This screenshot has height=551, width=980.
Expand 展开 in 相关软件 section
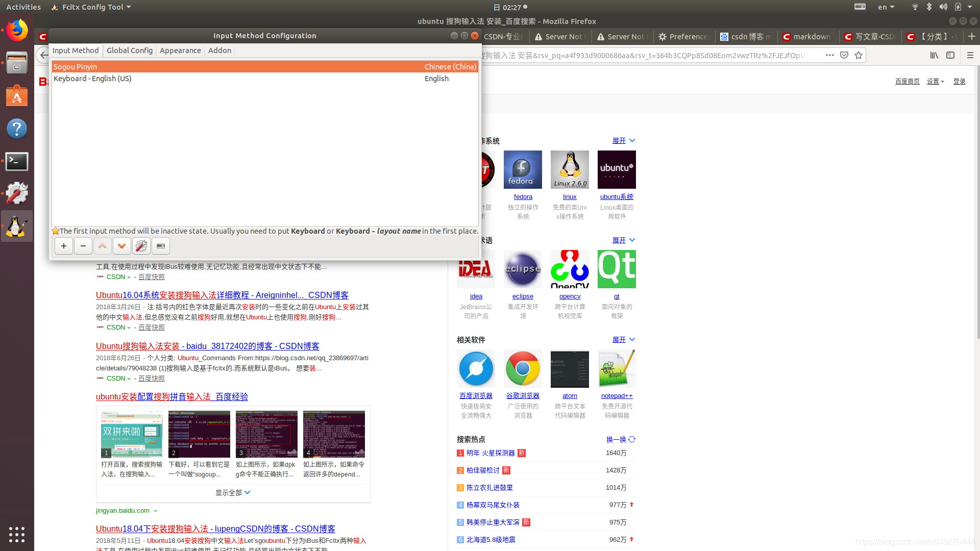(624, 340)
